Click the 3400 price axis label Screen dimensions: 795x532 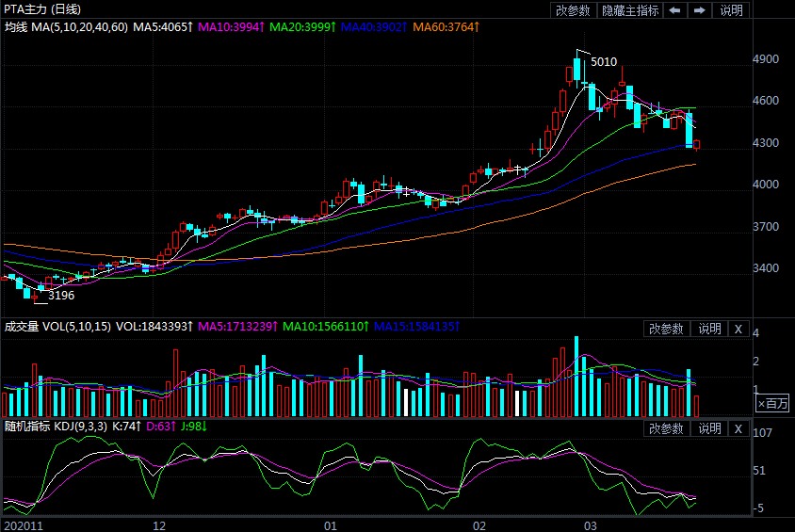(766, 268)
